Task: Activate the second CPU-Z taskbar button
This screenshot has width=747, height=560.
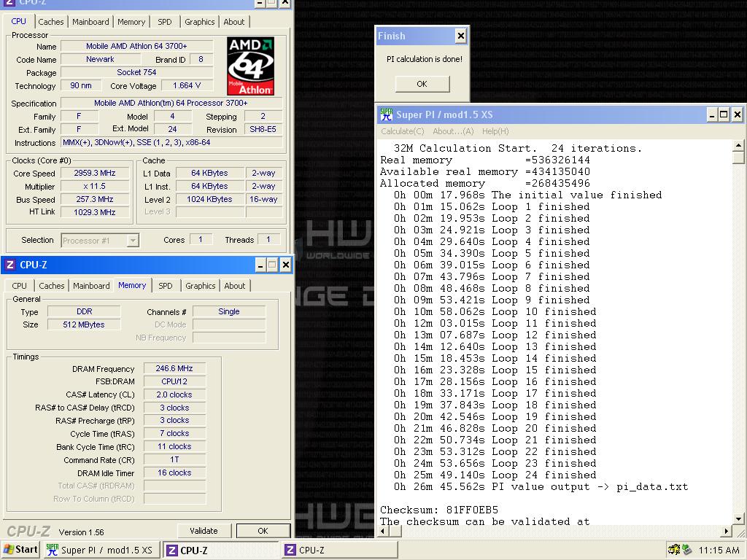Action: coord(340,550)
